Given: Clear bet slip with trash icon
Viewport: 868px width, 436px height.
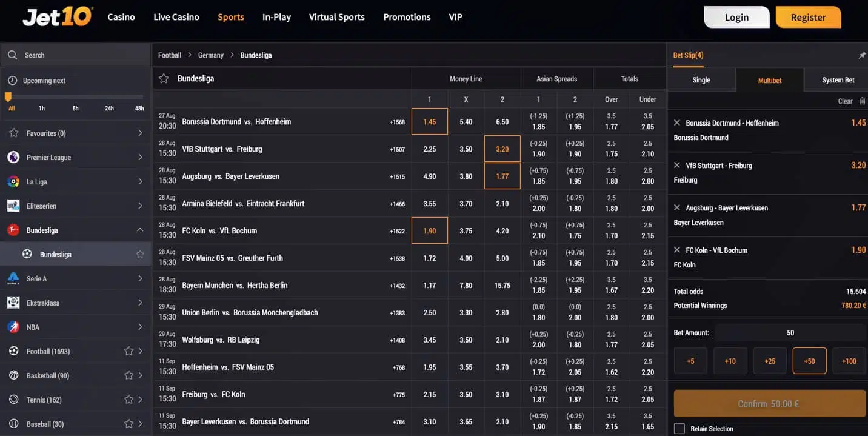Looking at the screenshot, I should click(x=862, y=101).
